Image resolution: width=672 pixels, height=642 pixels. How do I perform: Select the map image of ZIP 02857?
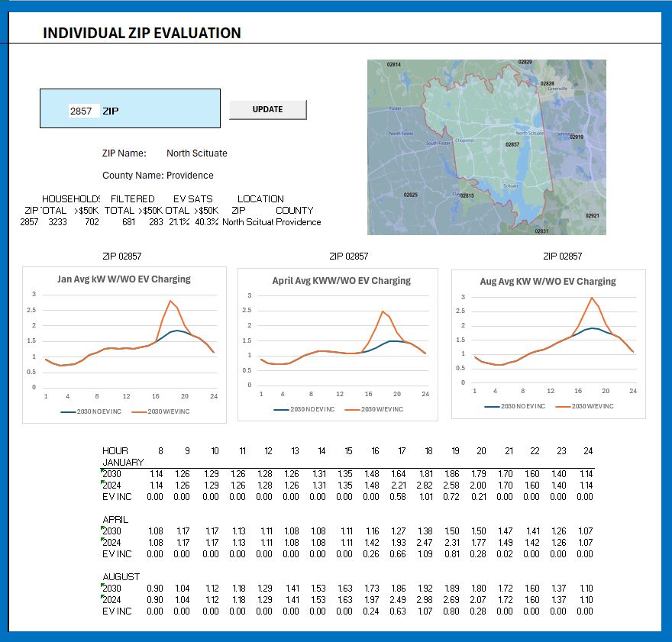coord(486,147)
